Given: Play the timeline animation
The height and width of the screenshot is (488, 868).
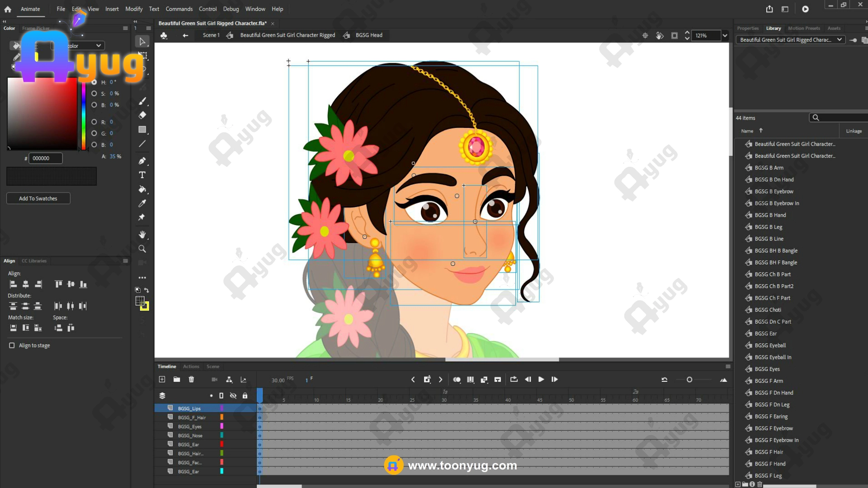Looking at the screenshot, I should tap(541, 380).
